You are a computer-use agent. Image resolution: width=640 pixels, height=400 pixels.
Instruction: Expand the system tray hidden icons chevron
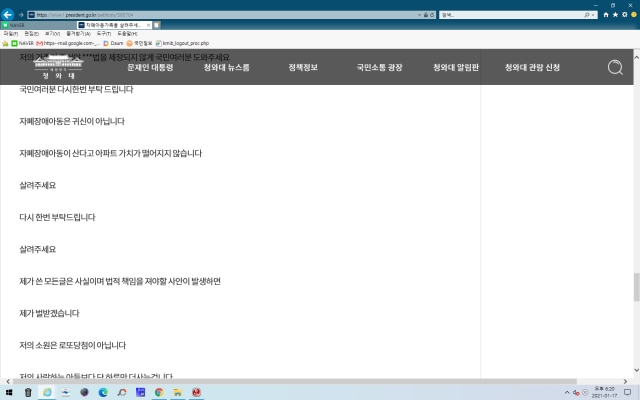pyautogui.click(x=567, y=393)
